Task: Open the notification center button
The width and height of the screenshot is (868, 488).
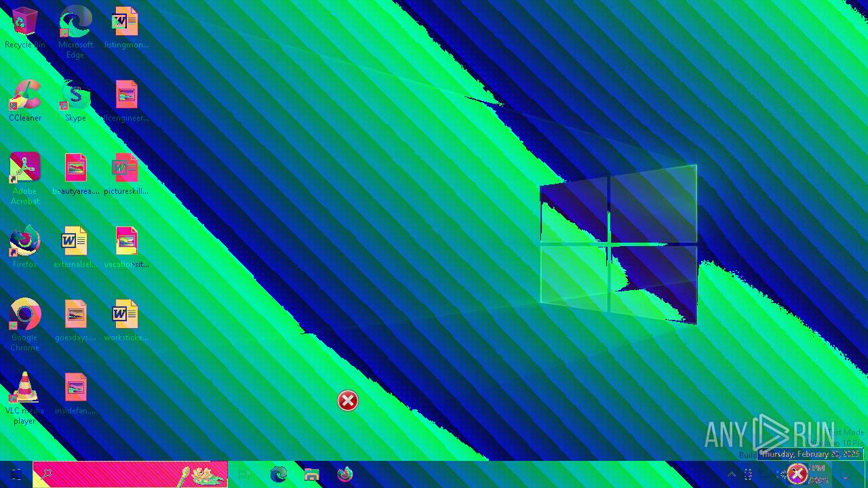Action: (846, 474)
